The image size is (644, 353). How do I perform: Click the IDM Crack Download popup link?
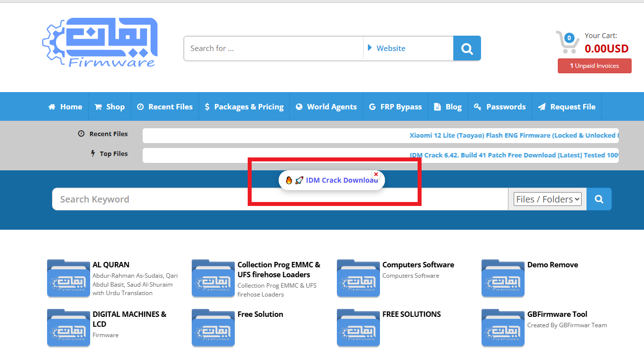tap(341, 180)
